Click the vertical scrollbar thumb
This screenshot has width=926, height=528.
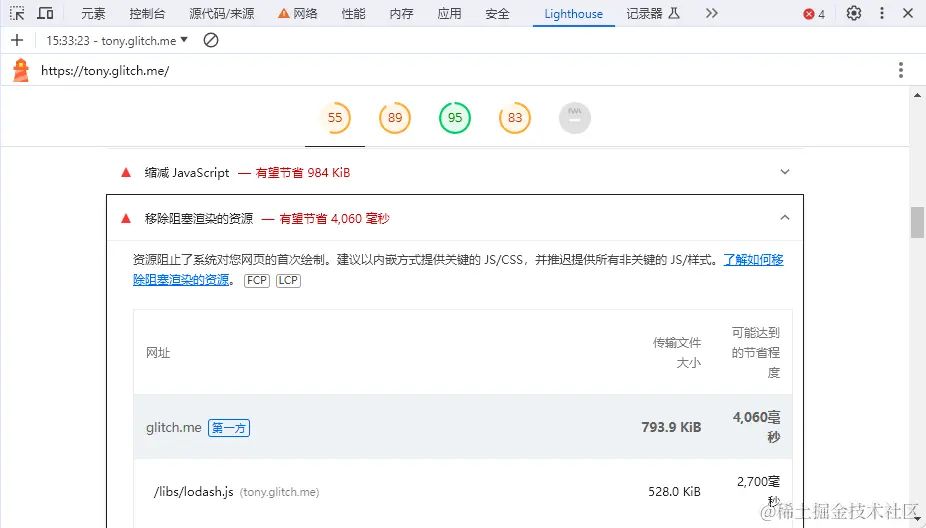917,222
